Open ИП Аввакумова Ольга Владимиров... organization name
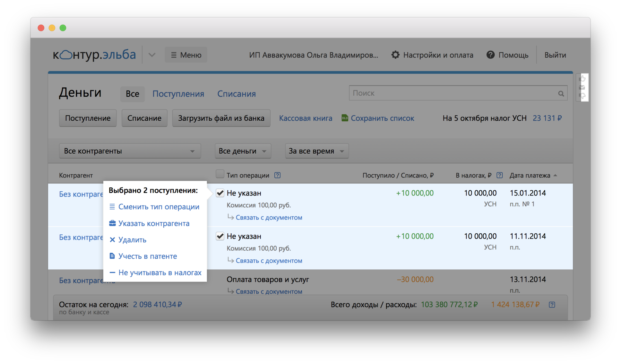The image size is (621, 364). coord(314,55)
